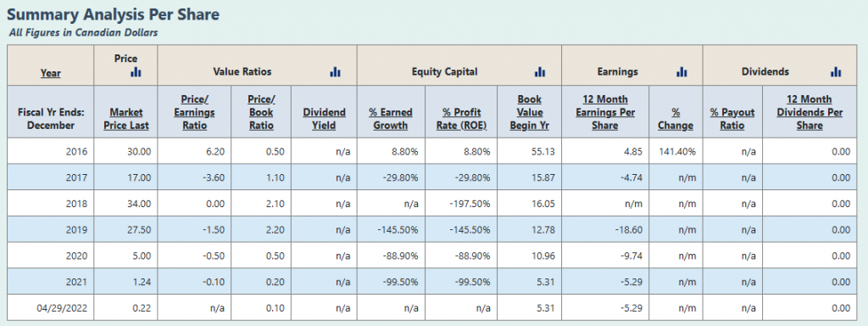Open the Dividends chart icon
The height and width of the screenshot is (326, 868).
(x=836, y=72)
